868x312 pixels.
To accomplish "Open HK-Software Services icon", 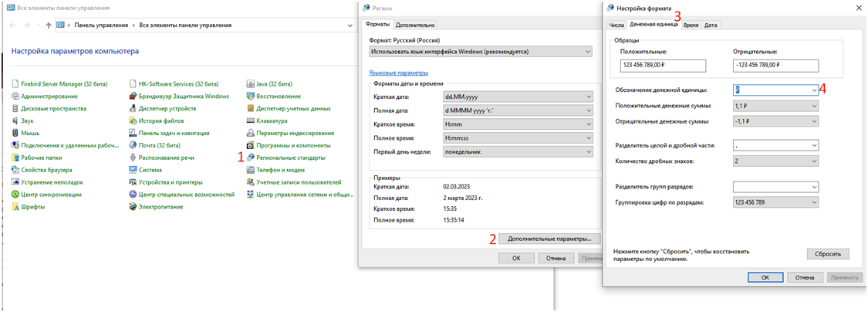I will [133, 84].
